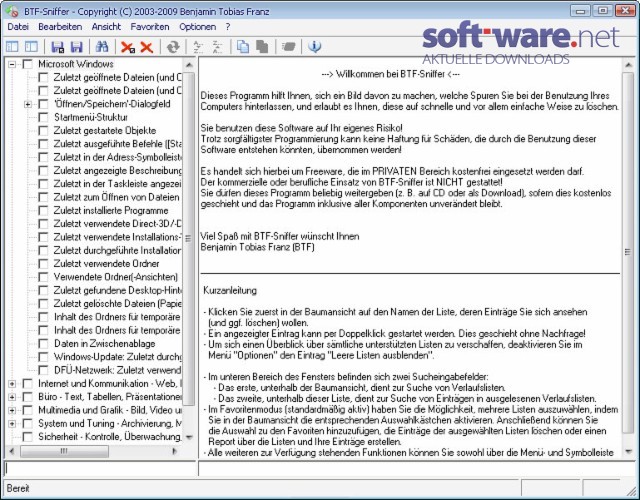640x500 pixels.
Task: Click the first tree-view layout toolbar icon
Action: (12, 47)
